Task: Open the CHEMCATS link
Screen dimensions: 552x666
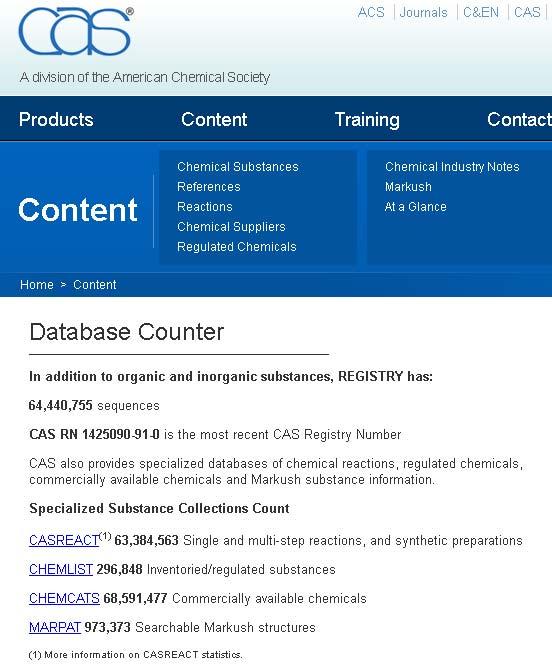Action: (x=64, y=598)
